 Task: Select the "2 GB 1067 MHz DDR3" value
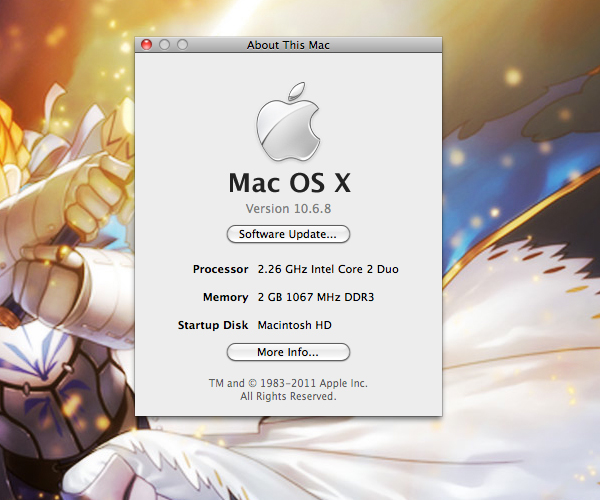point(316,297)
